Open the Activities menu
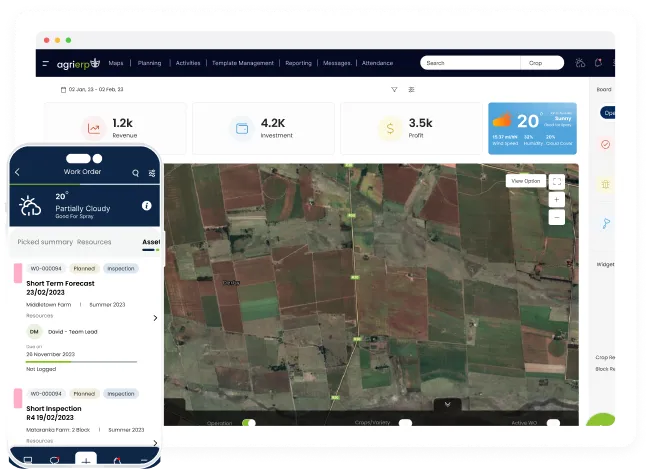Image resolution: width=651 pixels, height=469 pixels. pyautogui.click(x=188, y=63)
